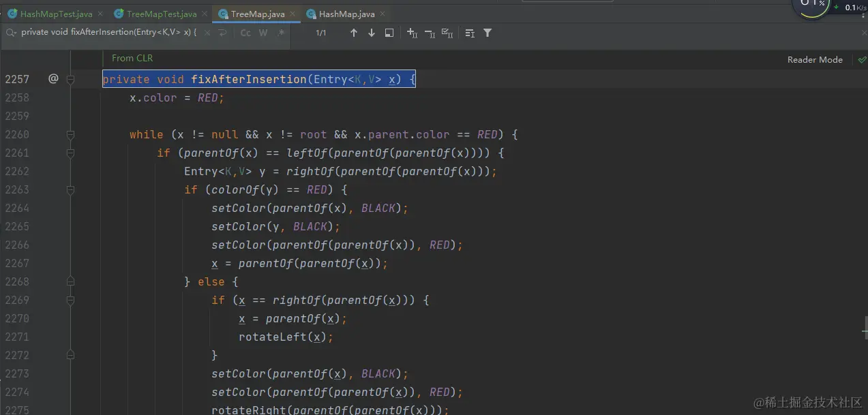The image size is (868, 415).
Task: Toggle multiline search results icon
Action: click(470, 33)
